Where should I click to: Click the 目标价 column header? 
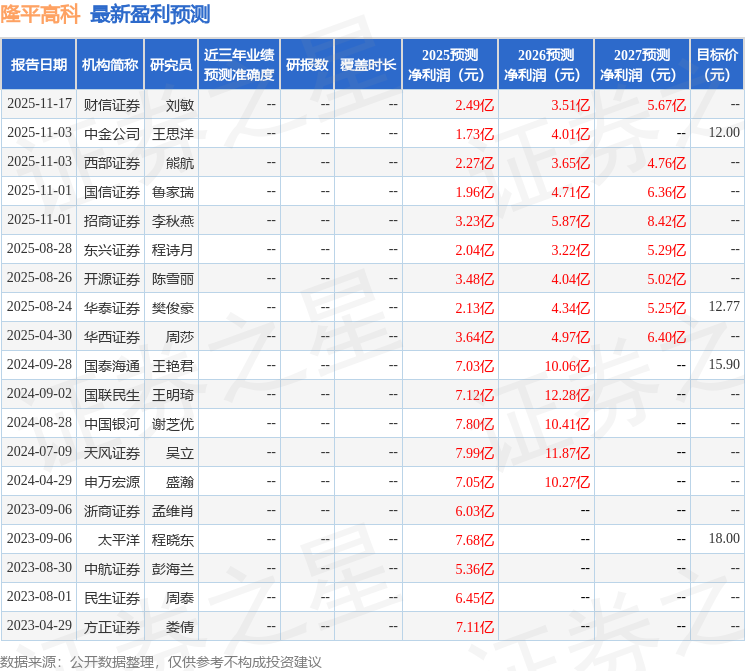point(717,64)
